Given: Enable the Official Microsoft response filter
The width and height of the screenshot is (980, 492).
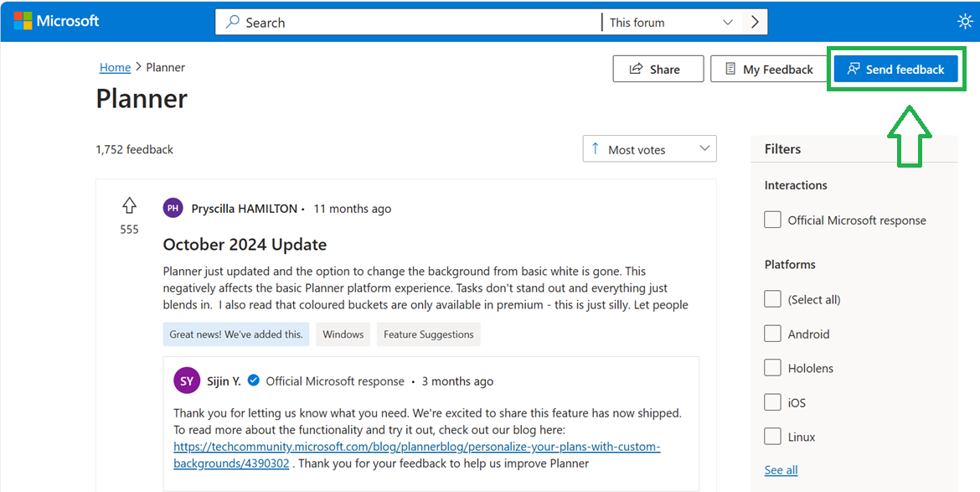Looking at the screenshot, I should (772, 220).
